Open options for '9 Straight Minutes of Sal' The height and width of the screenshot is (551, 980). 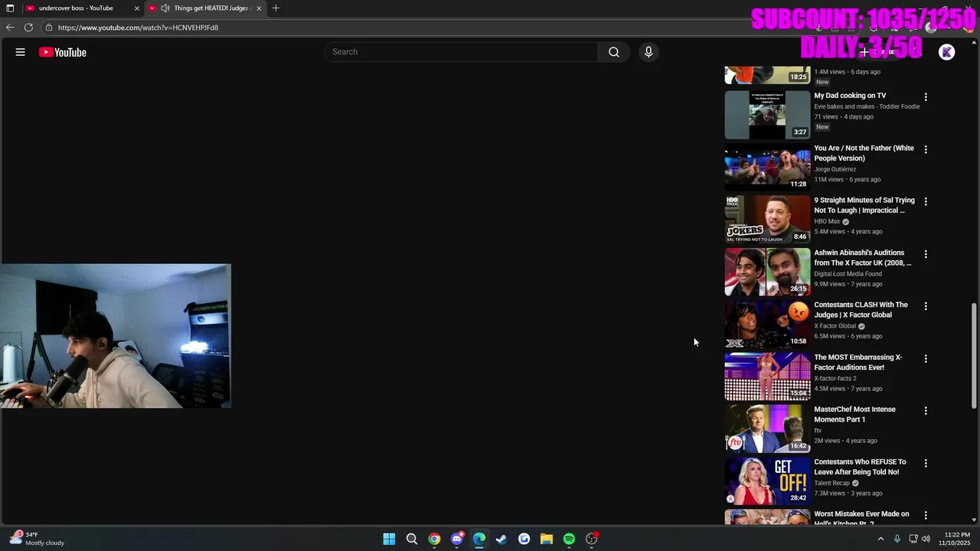point(926,201)
